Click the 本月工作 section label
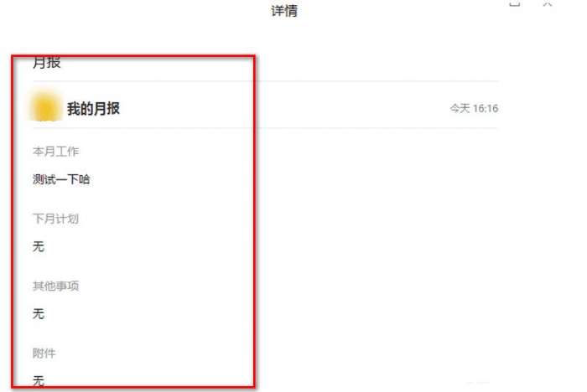Screen dimensions: 587x392 pyautogui.click(x=56, y=151)
